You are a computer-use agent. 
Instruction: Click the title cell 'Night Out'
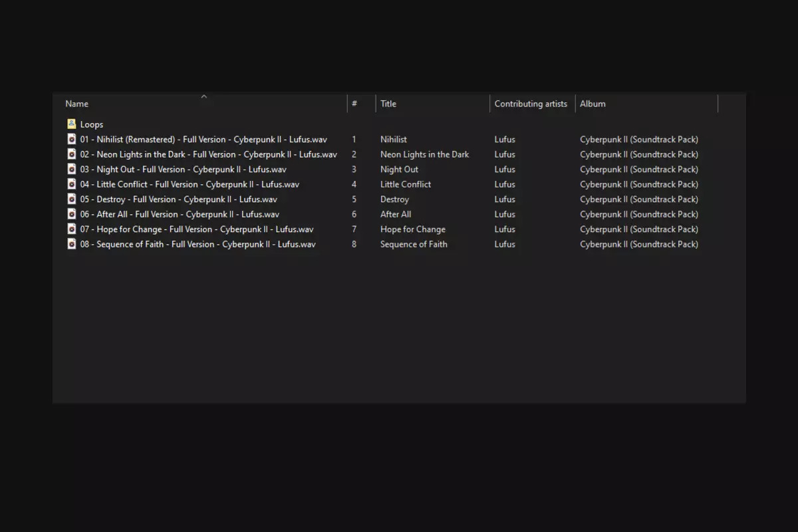point(400,170)
